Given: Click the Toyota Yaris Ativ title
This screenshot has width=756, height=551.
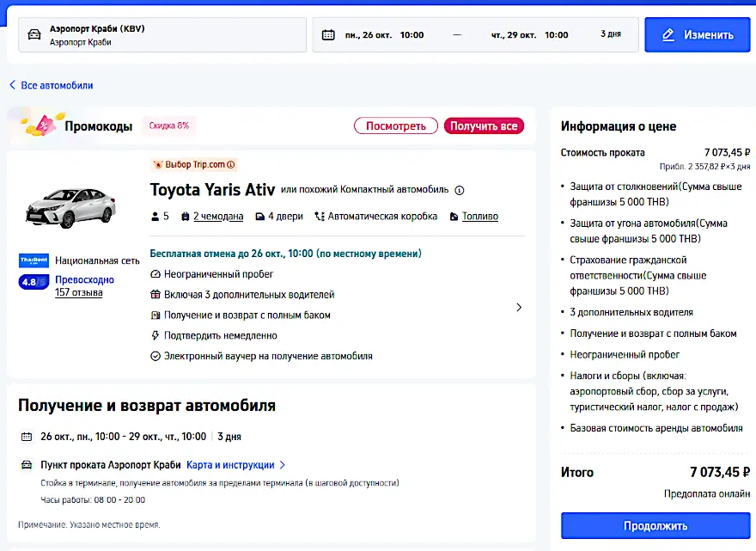Looking at the screenshot, I should pyautogui.click(x=212, y=190).
